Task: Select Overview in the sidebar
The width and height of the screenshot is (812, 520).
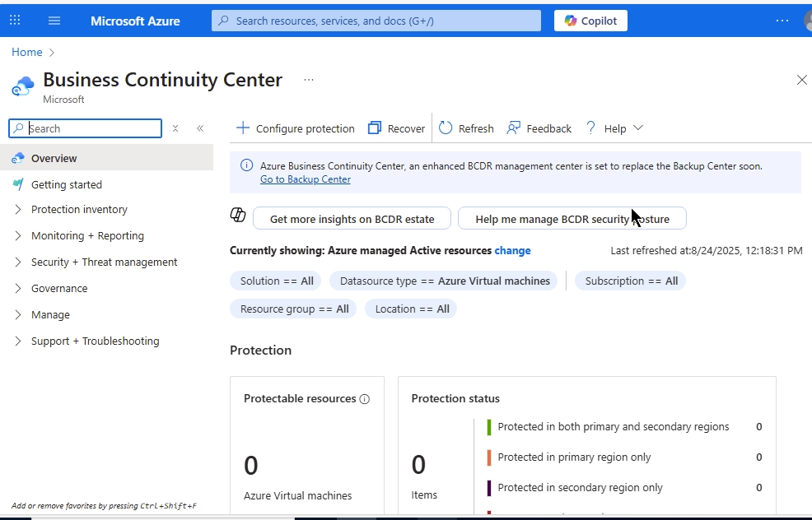Action: coord(107,158)
